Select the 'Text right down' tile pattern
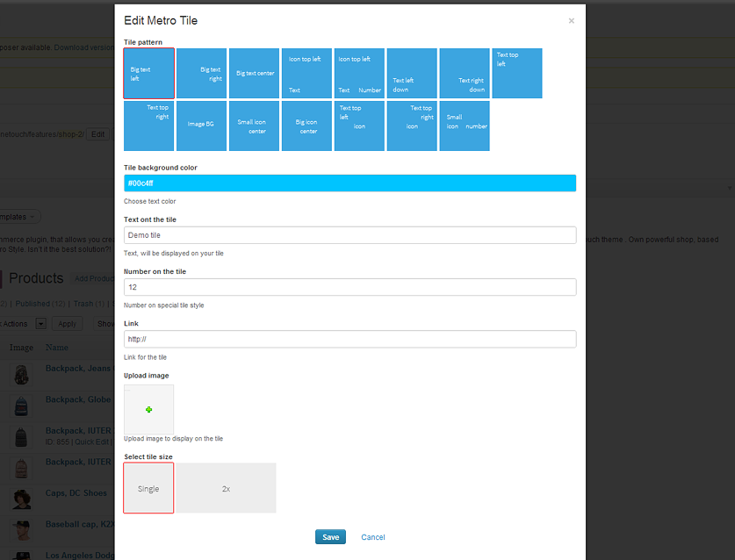Screen dimensions: 735x560 tap(465, 74)
